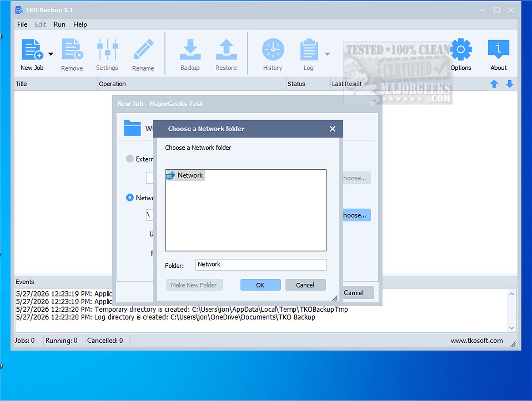Click the highlighted Choose button for Network path

(x=356, y=215)
